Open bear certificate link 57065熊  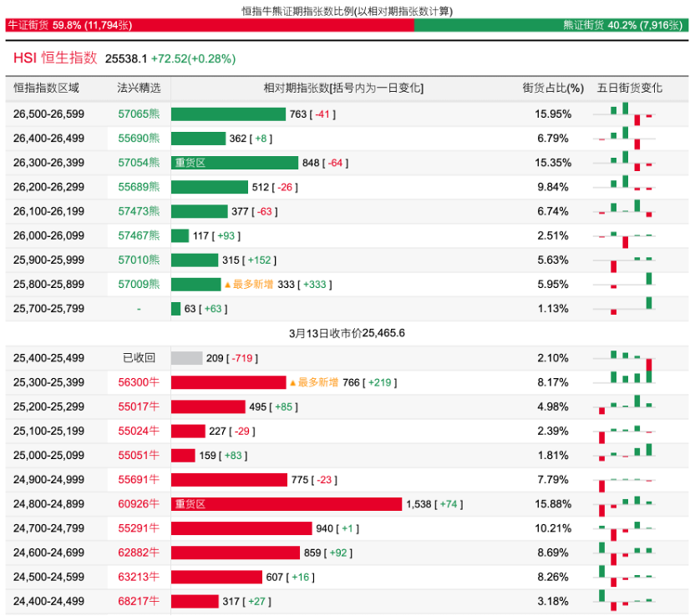[139, 114]
